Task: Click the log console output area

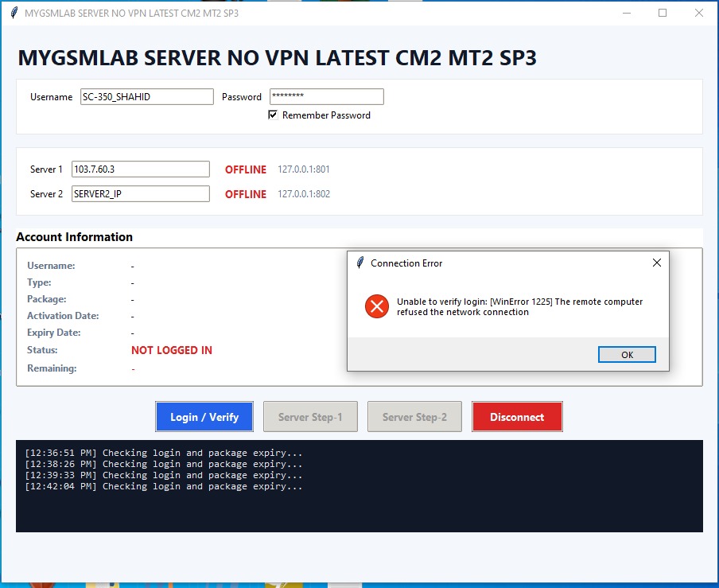Action: [359, 486]
